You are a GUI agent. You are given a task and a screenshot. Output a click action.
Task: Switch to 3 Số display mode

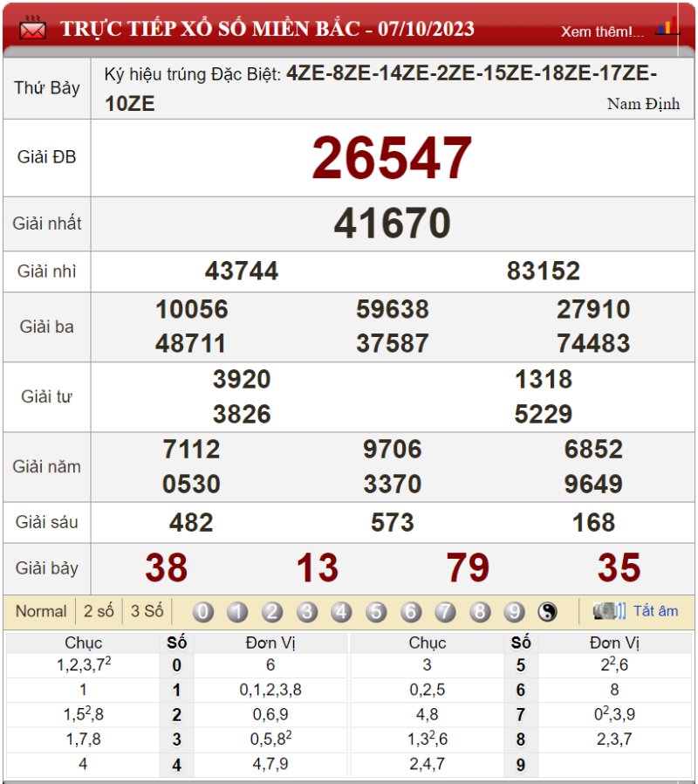tap(147, 611)
